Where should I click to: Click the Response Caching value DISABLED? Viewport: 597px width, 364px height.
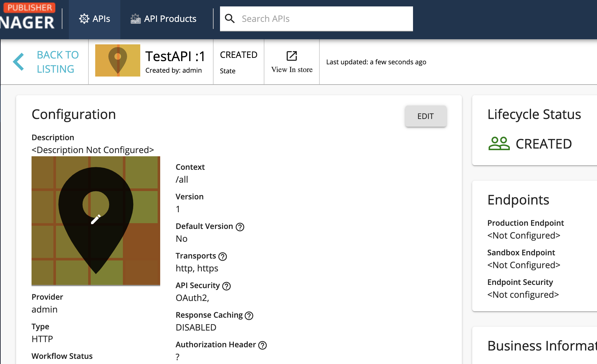point(196,327)
